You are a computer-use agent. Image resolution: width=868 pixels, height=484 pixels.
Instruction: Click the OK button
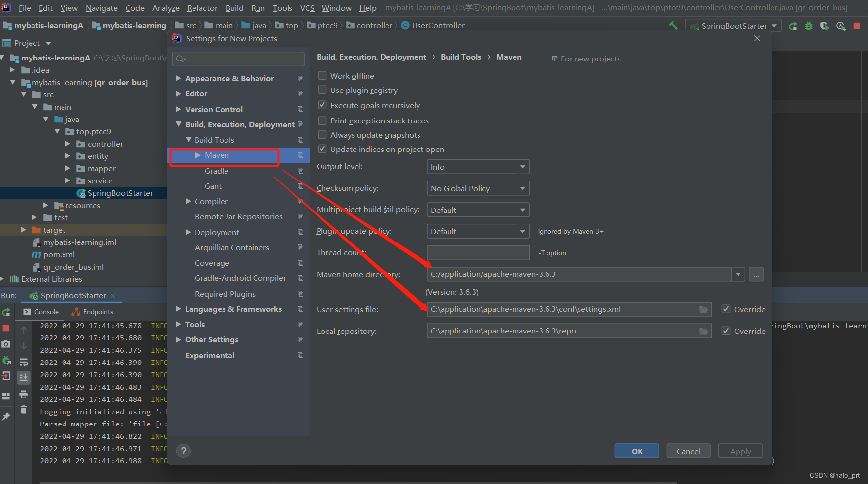point(637,451)
